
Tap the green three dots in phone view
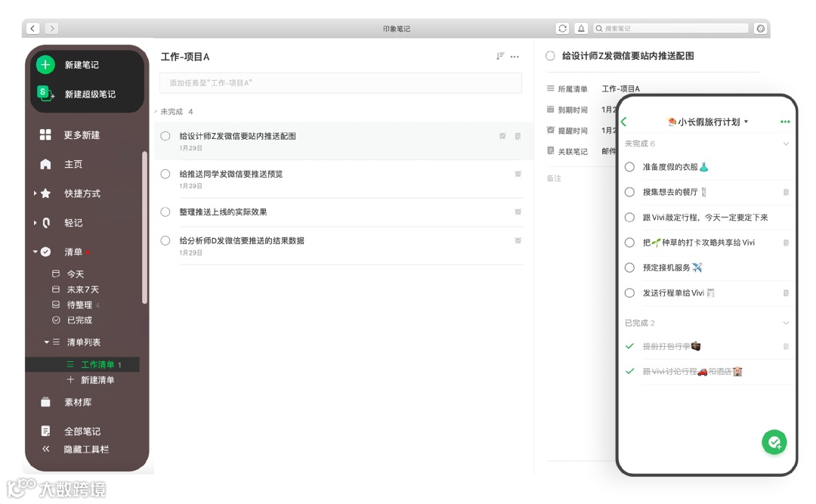[x=785, y=122]
